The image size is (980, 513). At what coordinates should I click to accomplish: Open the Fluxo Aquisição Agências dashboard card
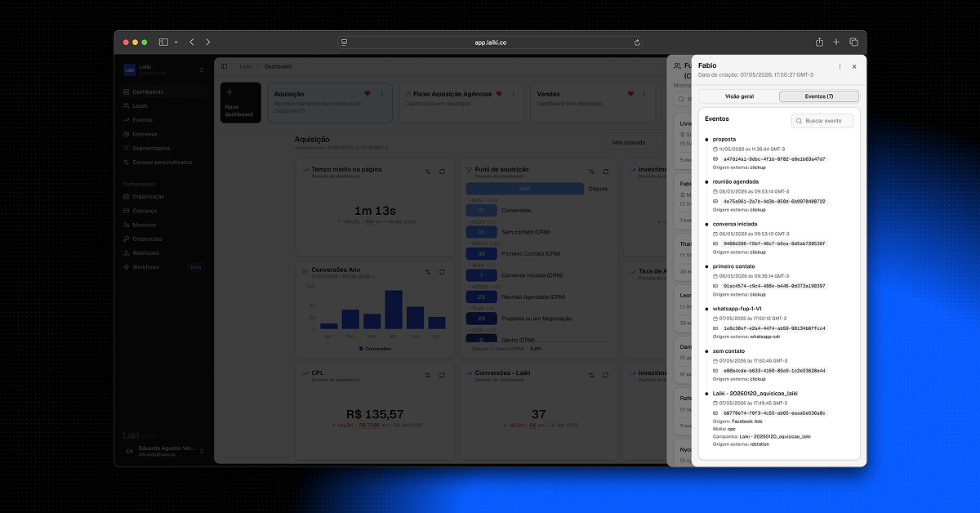coord(461,103)
